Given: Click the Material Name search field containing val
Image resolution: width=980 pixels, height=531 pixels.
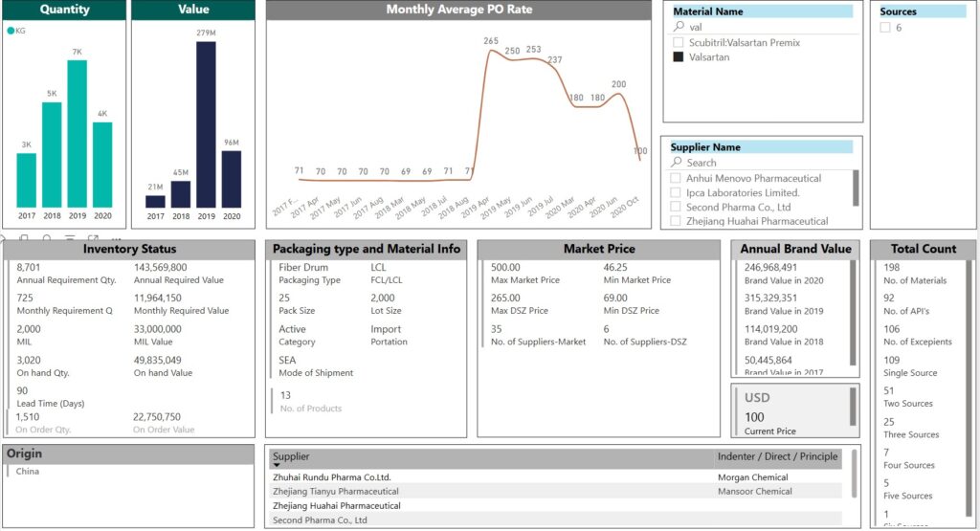Looking at the screenshot, I should point(763,27).
